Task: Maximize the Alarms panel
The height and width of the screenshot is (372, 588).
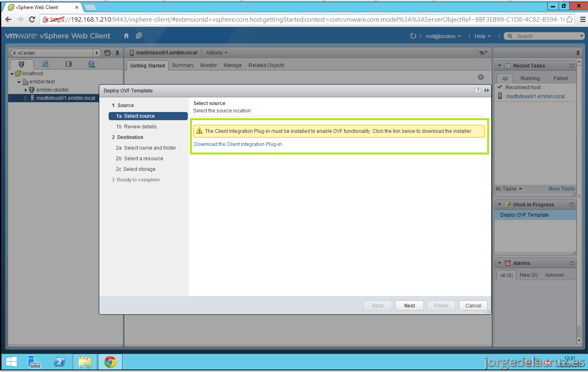Action: coord(572,263)
